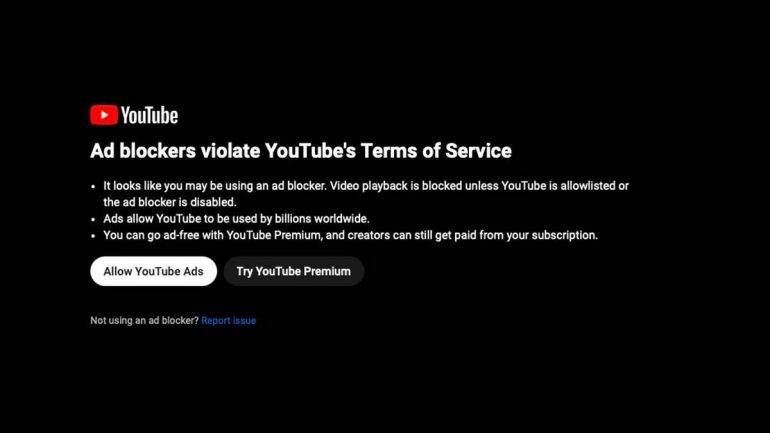
Task: Click 'YouTube Premium' text within third bullet
Action: [x=273, y=235]
